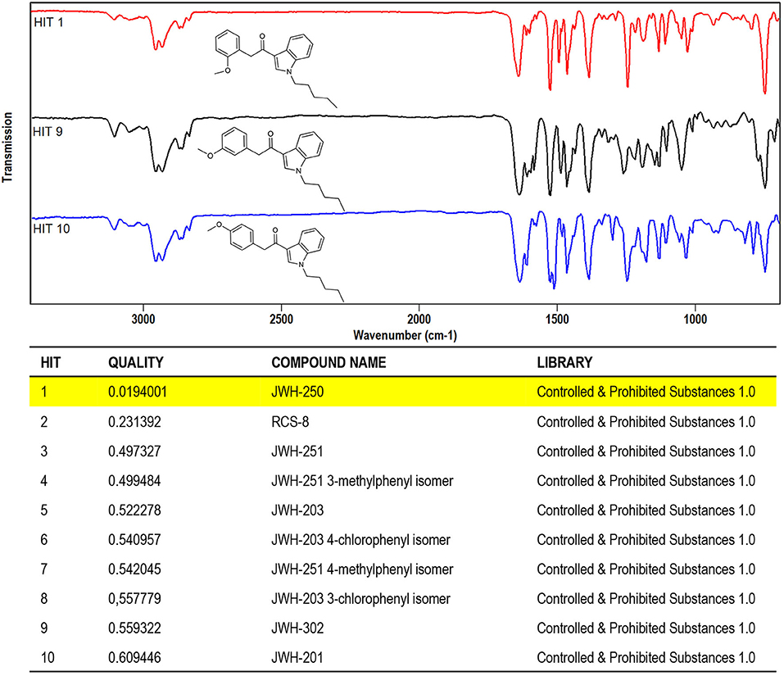784x676 pixels.
Task: Click the 3000 wavenumber tick label
Action: pos(143,319)
